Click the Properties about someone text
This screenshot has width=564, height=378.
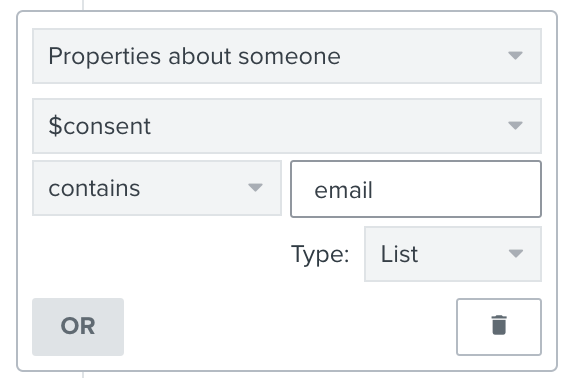194,56
